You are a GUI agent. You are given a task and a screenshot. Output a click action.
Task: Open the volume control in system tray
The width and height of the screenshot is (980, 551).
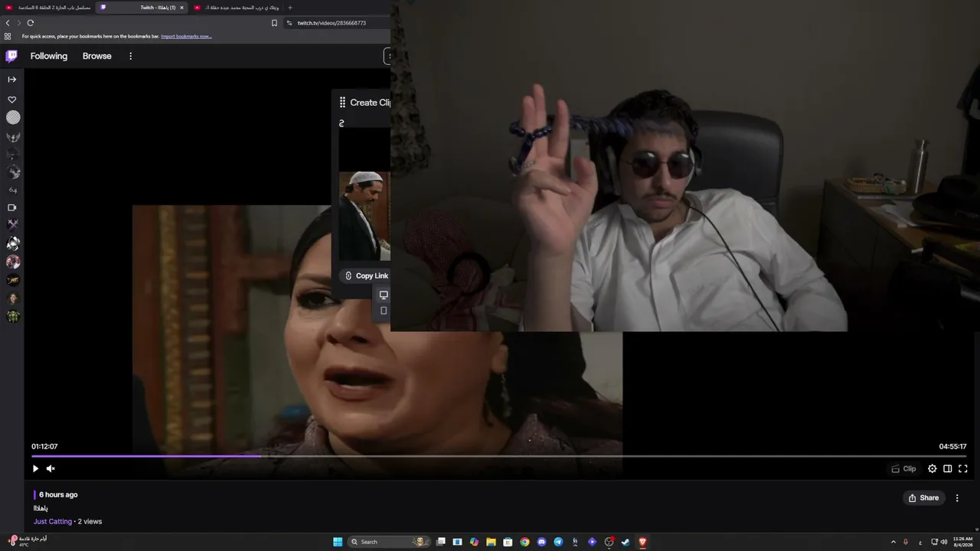944,542
